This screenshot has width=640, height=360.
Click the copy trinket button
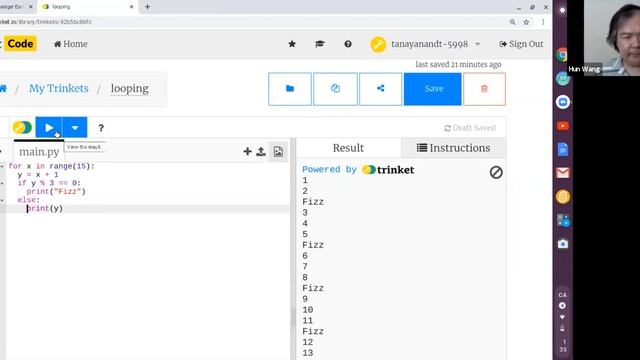[x=335, y=89]
